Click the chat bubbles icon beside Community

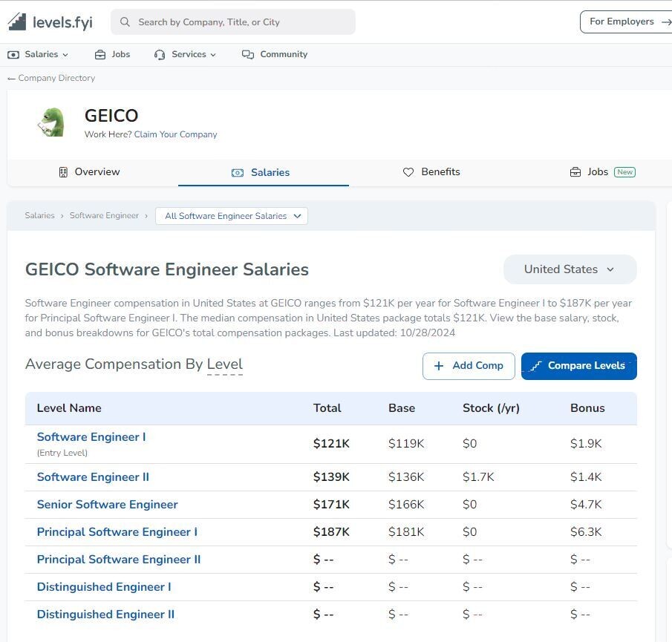pyautogui.click(x=246, y=53)
